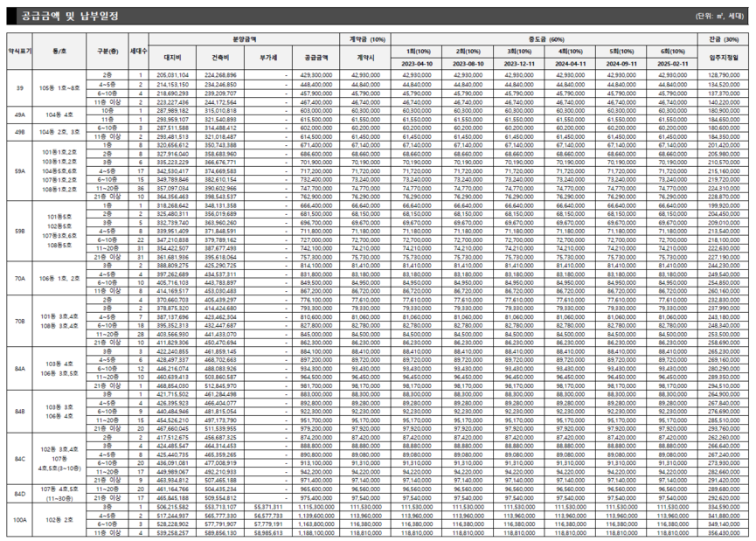Click the 건축비 value '507,465,188'
Screen dimensions: 756x541
coord(220,480)
